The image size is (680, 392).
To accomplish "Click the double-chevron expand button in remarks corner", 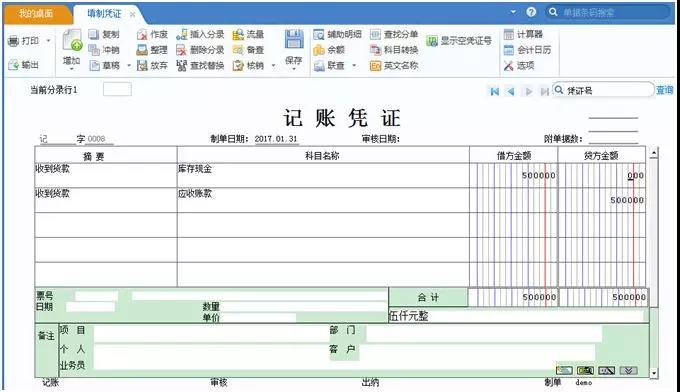I will [628, 370].
